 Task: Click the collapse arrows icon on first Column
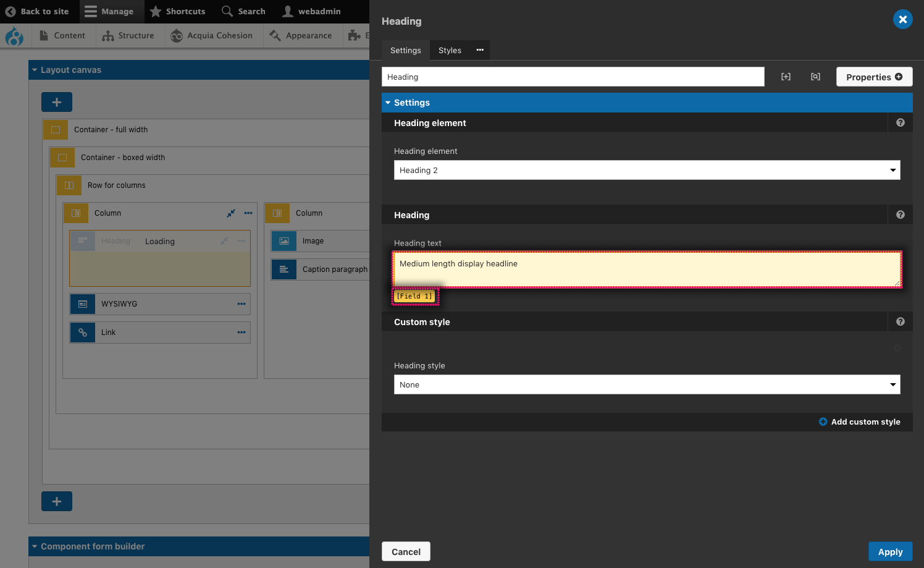click(231, 213)
